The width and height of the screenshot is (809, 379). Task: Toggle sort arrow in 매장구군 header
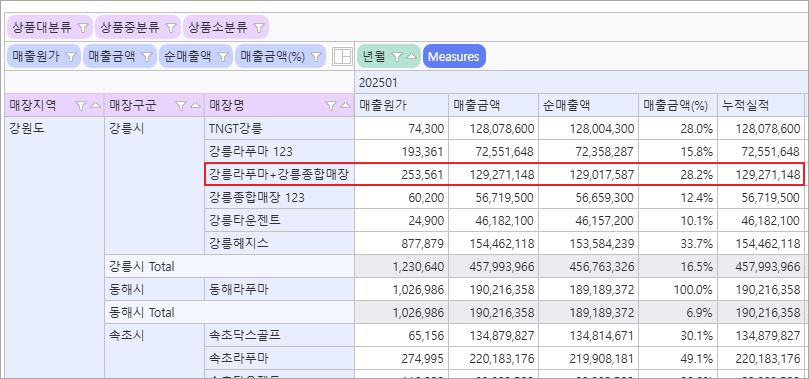pos(195,106)
